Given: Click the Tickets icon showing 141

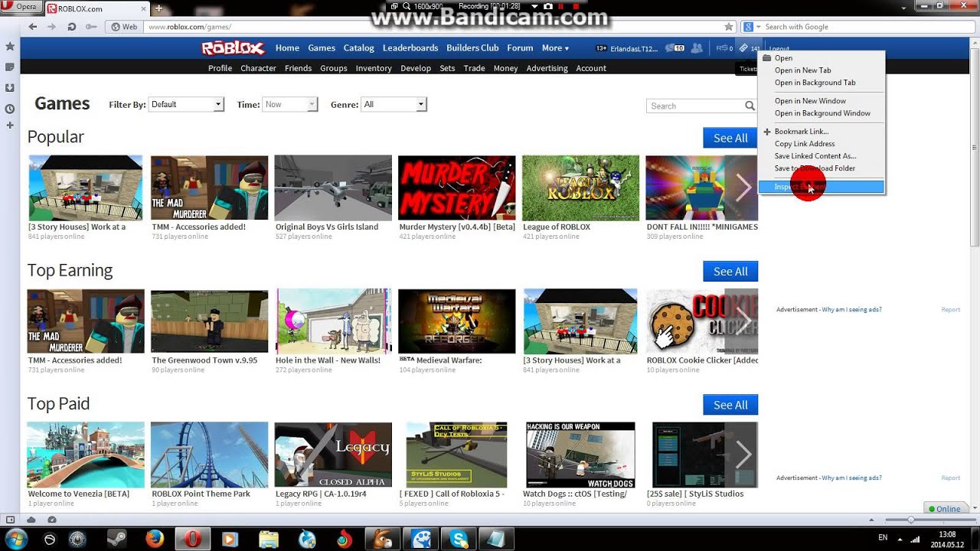Looking at the screenshot, I should click(x=749, y=48).
